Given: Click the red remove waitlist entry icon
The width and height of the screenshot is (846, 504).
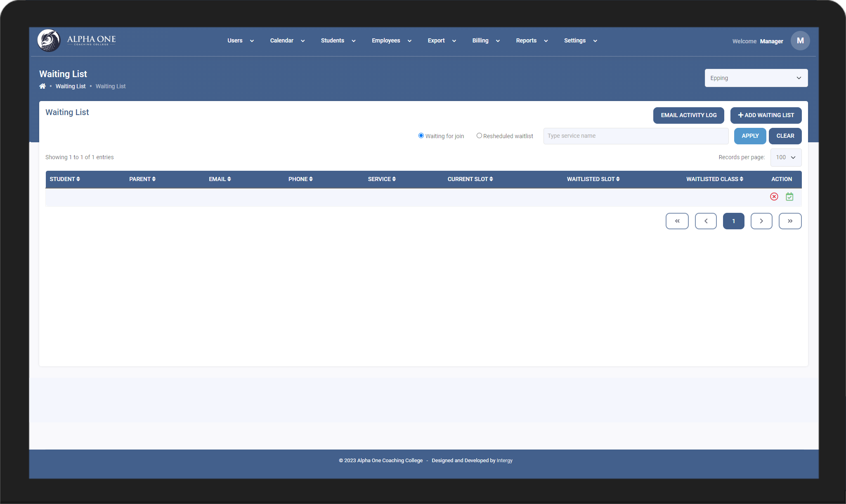Looking at the screenshot, I should coord(774,197).
